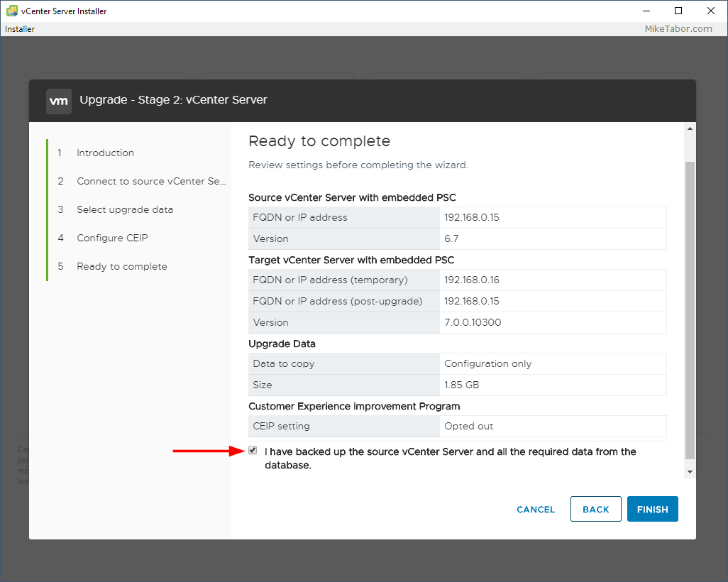The height and width of the screenshot is (582, 728).
Task: Go to step 1 Introduction
Action: point(105,153)
